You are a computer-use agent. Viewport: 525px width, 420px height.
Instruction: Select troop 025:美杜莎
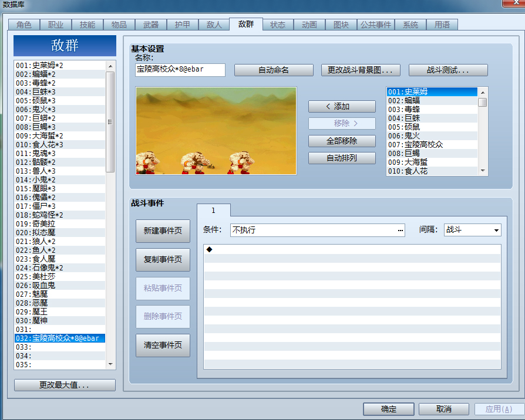[60, 276]
